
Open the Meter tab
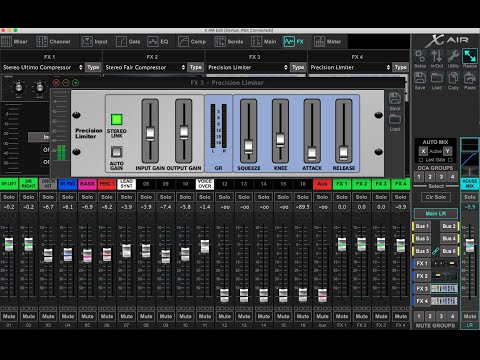(x=327, y=42)
